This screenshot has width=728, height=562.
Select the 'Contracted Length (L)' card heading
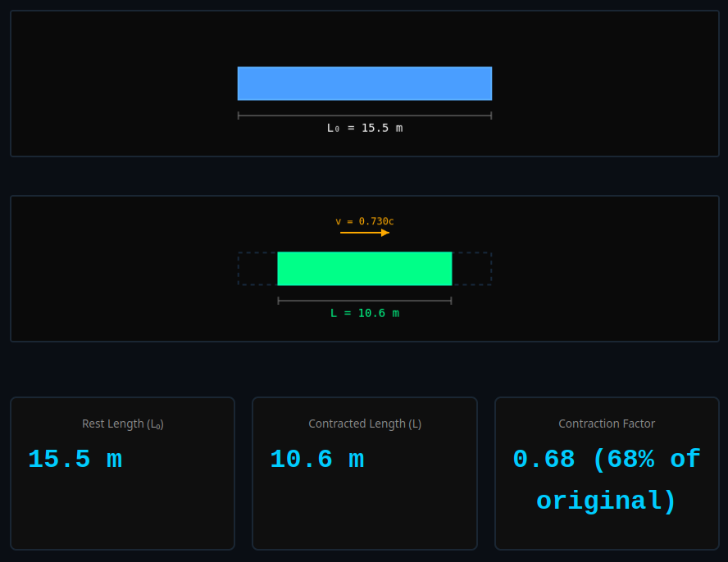point(364,424)
